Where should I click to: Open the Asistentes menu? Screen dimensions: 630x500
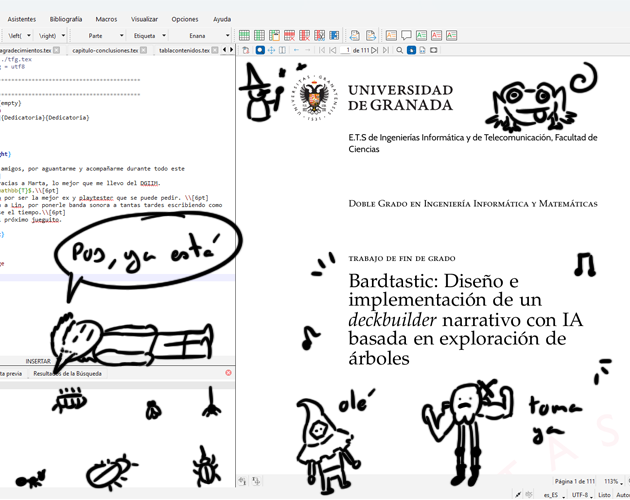tap(22, 19)
